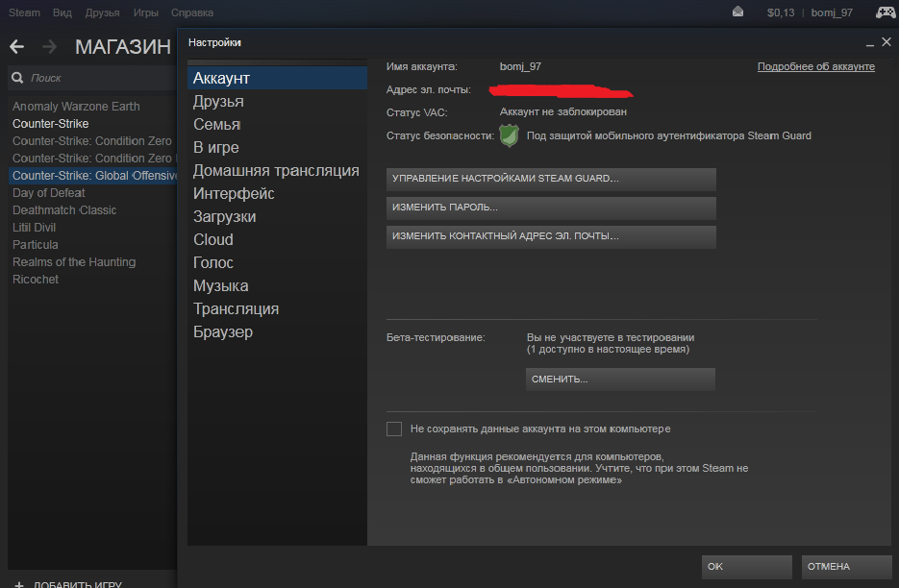
Task: Click Изменить пароль button
Action: pos(551,208)
